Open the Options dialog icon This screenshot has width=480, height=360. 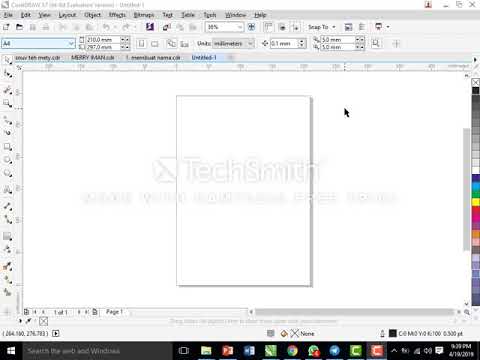click(x=362, y=27)
